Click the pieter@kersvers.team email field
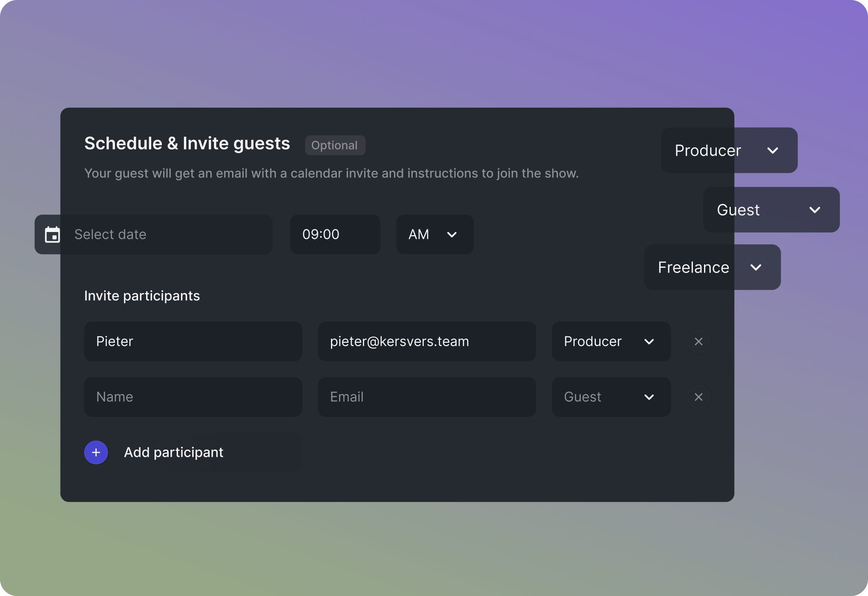Screen dimensions: 868x596 point(427,341)
